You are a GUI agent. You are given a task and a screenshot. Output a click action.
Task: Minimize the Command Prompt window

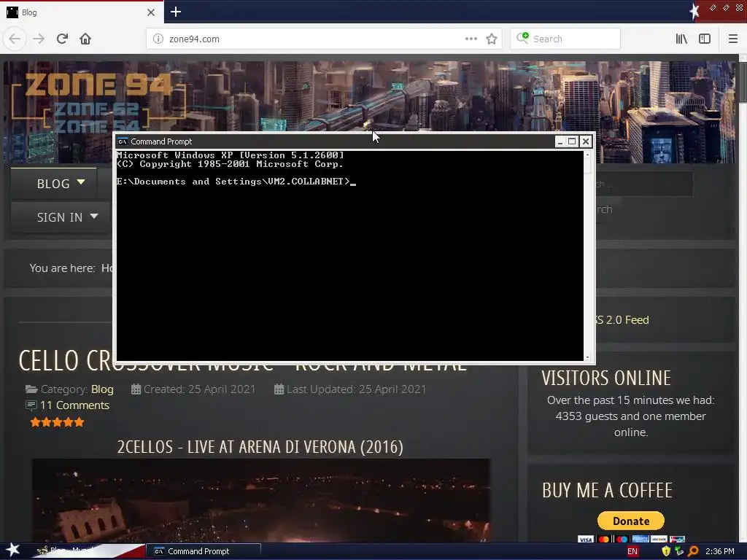[560, 141]
